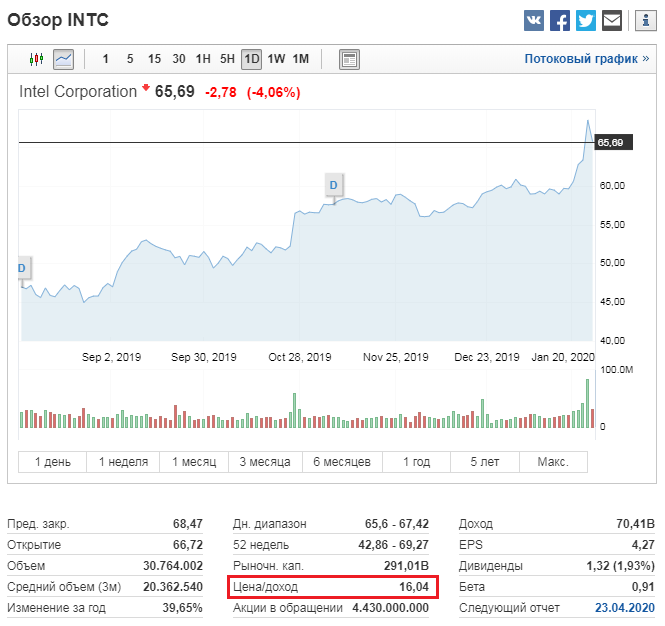This screenshot has width=665, height=626.
Task: Click the Обзор INTC heading
Action: point(58,20)
